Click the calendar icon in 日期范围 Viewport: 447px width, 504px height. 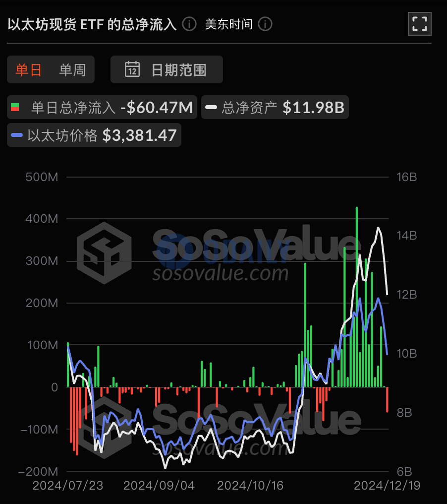pos(132,69)
